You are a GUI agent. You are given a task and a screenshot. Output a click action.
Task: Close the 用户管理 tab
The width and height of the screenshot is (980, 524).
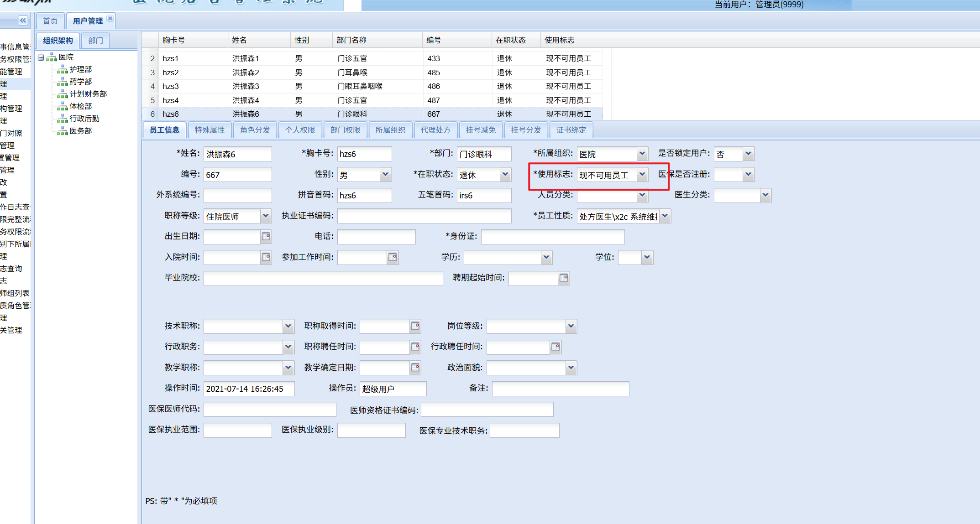(x=110, y=18)
